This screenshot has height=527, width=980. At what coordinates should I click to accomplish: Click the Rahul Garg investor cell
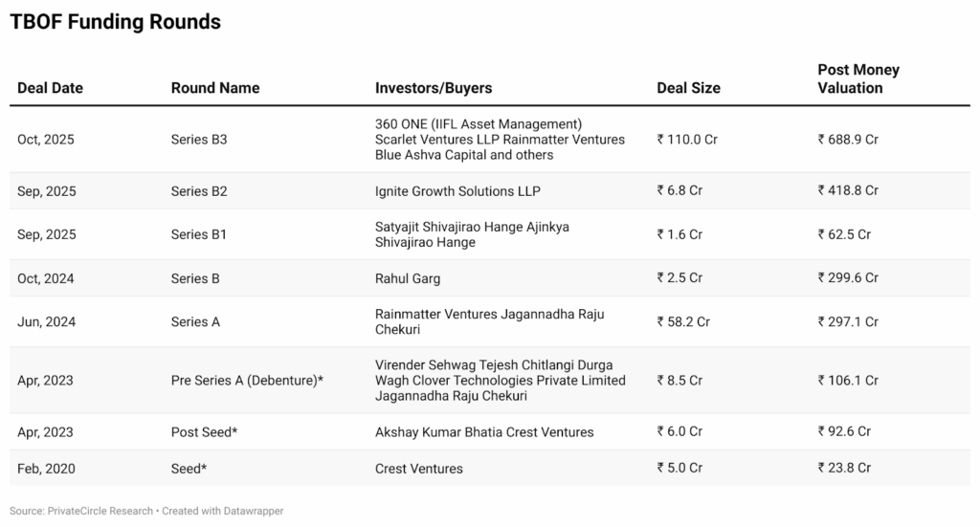pos(408,278)
